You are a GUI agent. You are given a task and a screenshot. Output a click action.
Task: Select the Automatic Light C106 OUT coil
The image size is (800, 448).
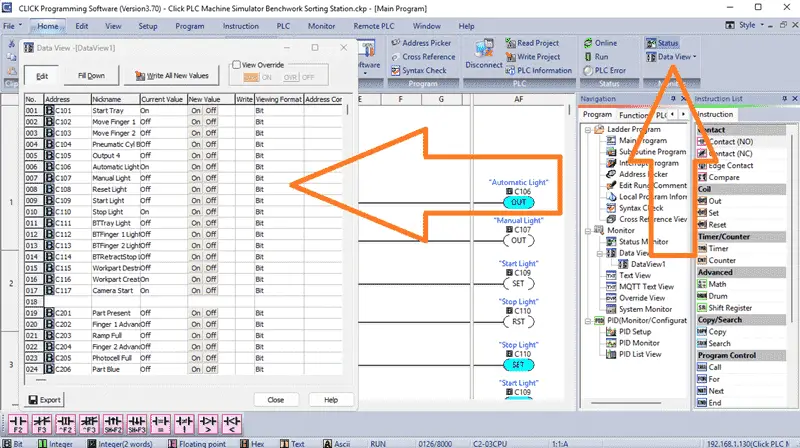(x=518, y=202)
